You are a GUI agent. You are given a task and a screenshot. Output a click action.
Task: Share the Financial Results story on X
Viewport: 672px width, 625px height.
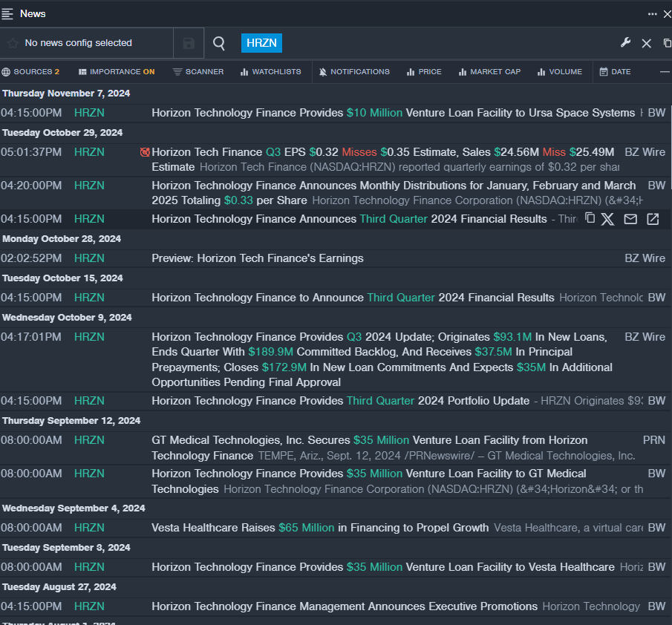608,219
